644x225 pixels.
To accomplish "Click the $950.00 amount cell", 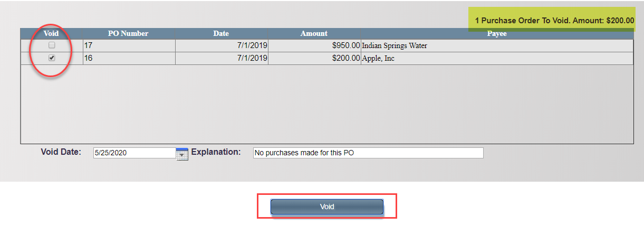I will coord(346,45).
